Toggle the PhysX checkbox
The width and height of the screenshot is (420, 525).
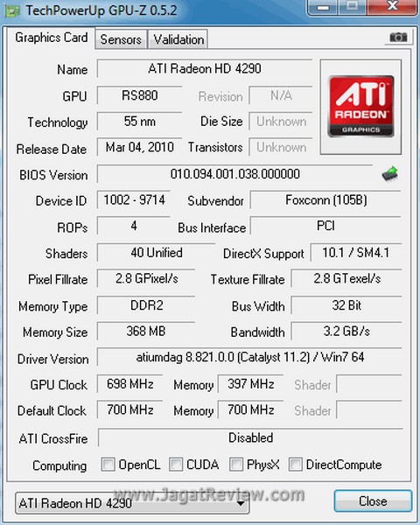click(x=236, y=465)
